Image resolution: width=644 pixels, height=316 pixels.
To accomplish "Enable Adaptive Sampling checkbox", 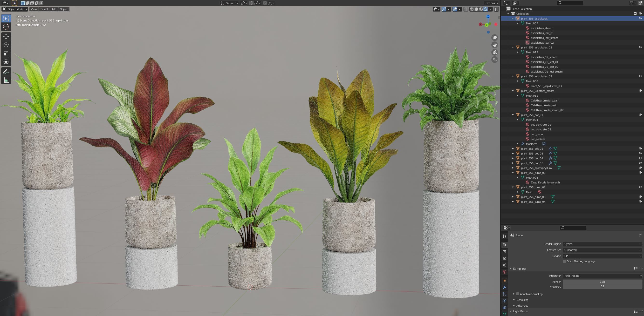I will (518, 294).
